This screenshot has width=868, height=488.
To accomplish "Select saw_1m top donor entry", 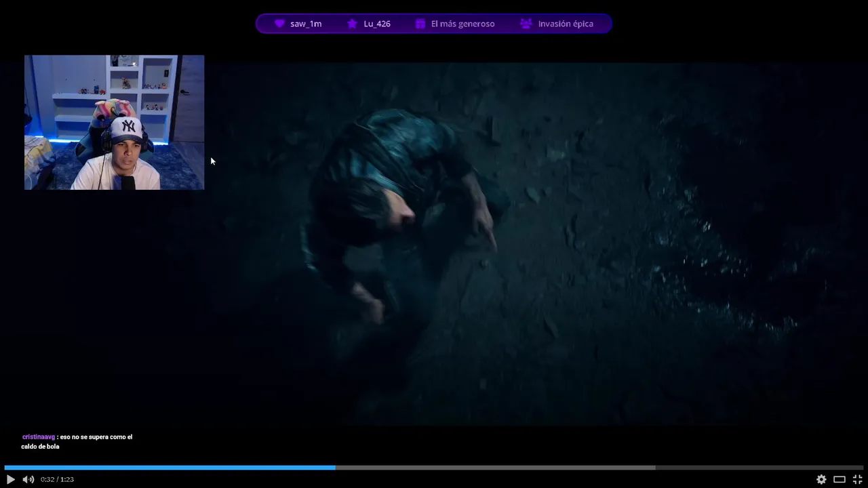I will [x=298, y=24].
